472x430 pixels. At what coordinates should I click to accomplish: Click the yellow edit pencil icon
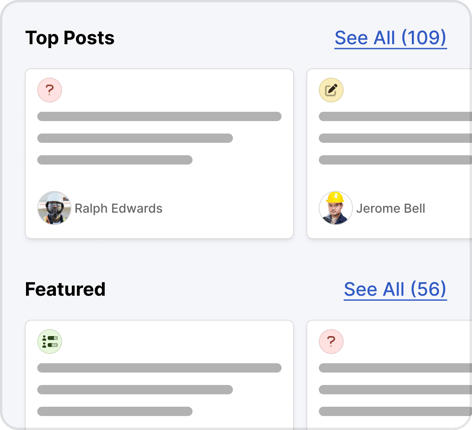331,90
